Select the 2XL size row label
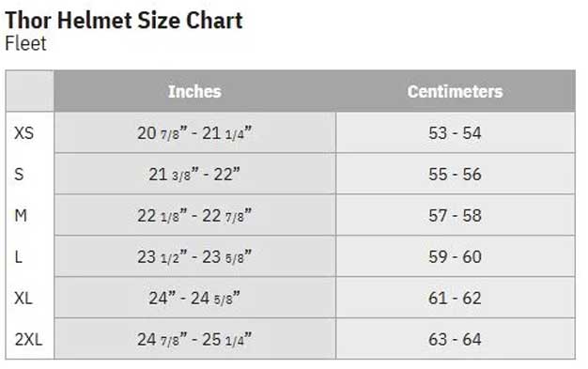Screen dimensions: 588x369 tap(28, 339)
